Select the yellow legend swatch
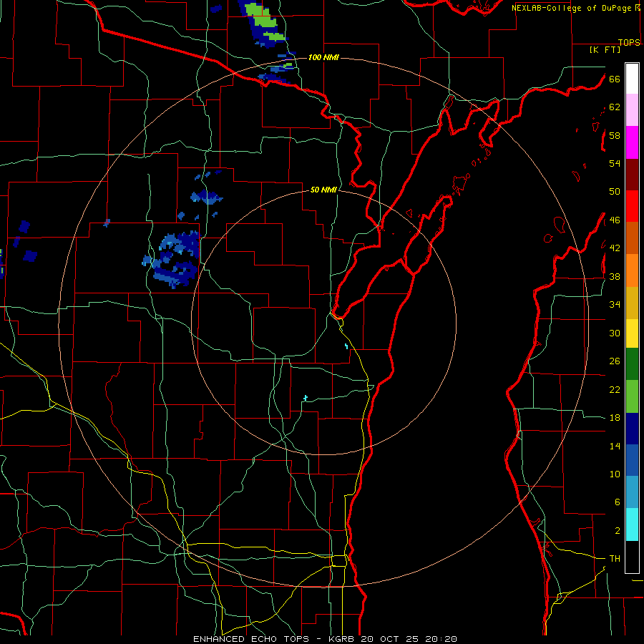 632,333
